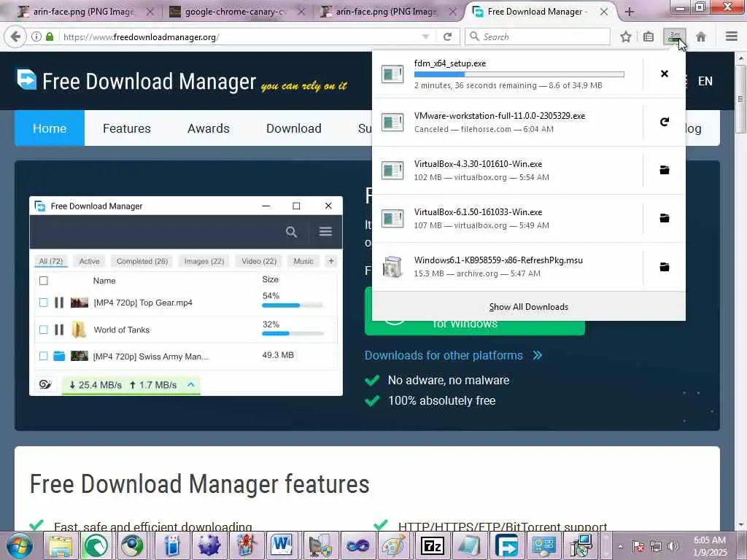Switch to first arin-face.png browser tab
Screen dimensions: 747x560
[x=83, y=12]
